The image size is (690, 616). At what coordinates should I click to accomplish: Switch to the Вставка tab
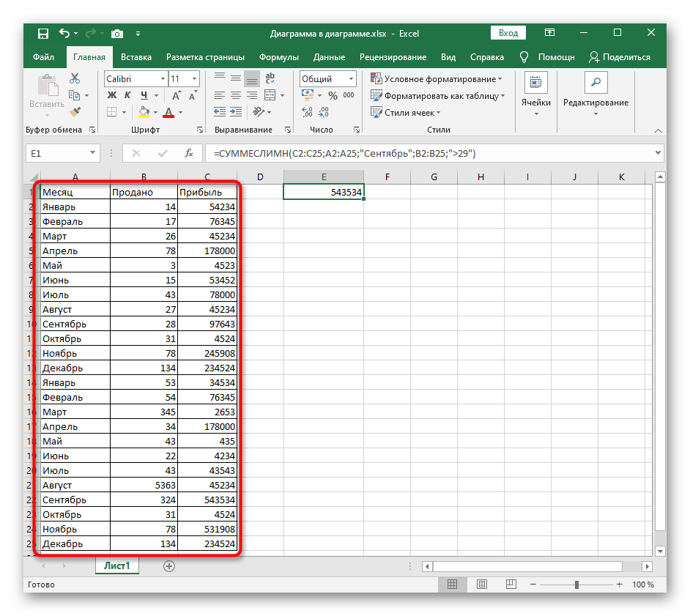coord(136,57)
